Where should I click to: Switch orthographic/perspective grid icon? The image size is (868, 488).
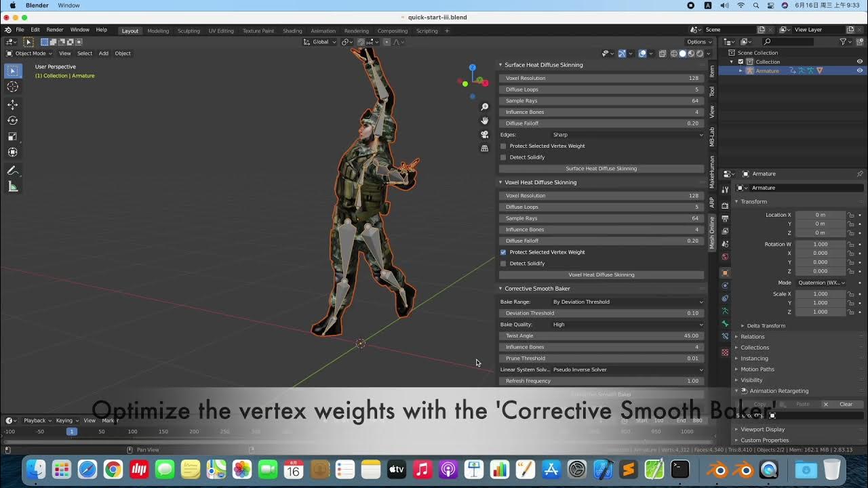(x=484, y=148)
